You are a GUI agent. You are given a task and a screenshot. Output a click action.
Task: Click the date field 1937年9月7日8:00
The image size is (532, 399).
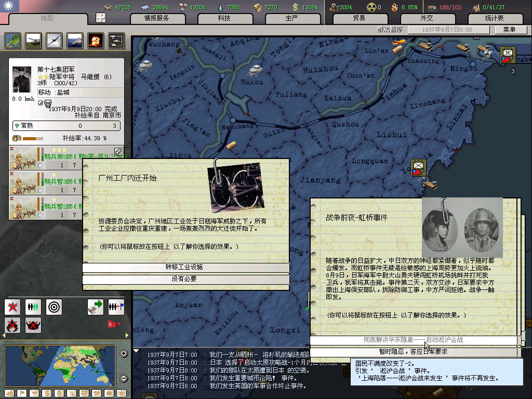447,30
